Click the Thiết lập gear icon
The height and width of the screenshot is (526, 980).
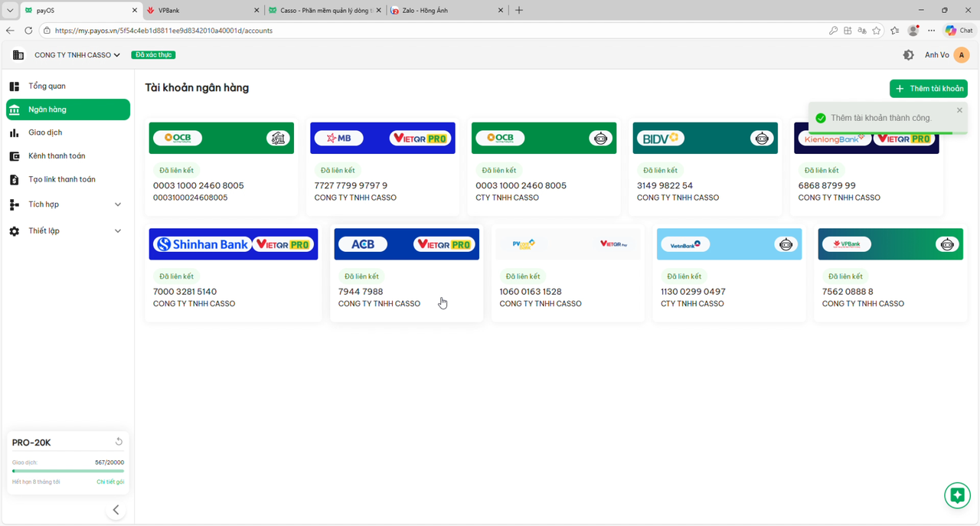click(x=14, y=230)
